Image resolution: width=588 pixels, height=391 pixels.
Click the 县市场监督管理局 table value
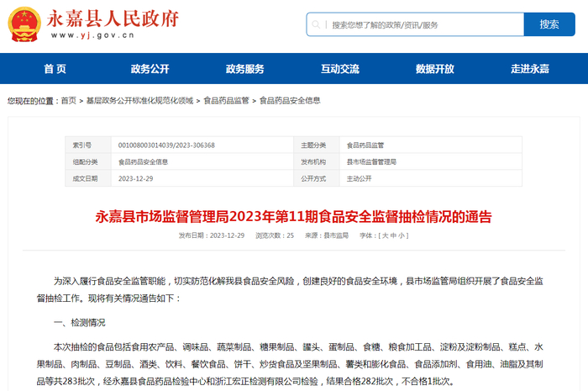pyautogui.click(x=371, y=161)
